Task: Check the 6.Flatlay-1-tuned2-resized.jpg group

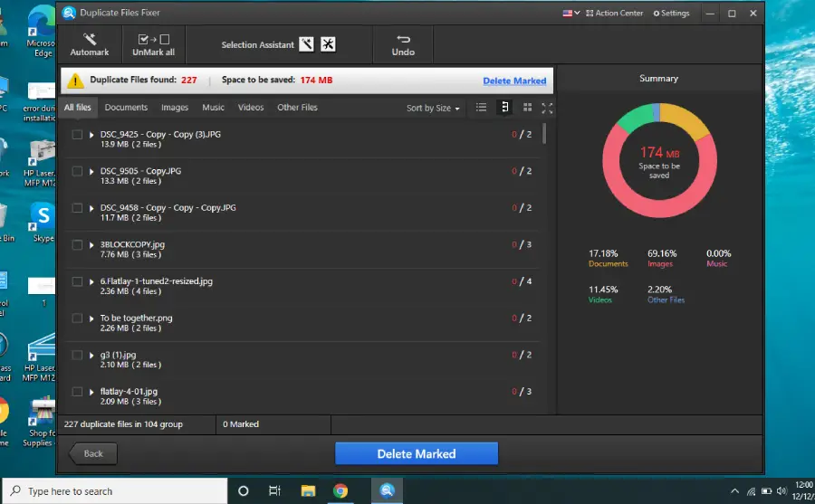Action: pyautogui.click(x=77, y=281)
